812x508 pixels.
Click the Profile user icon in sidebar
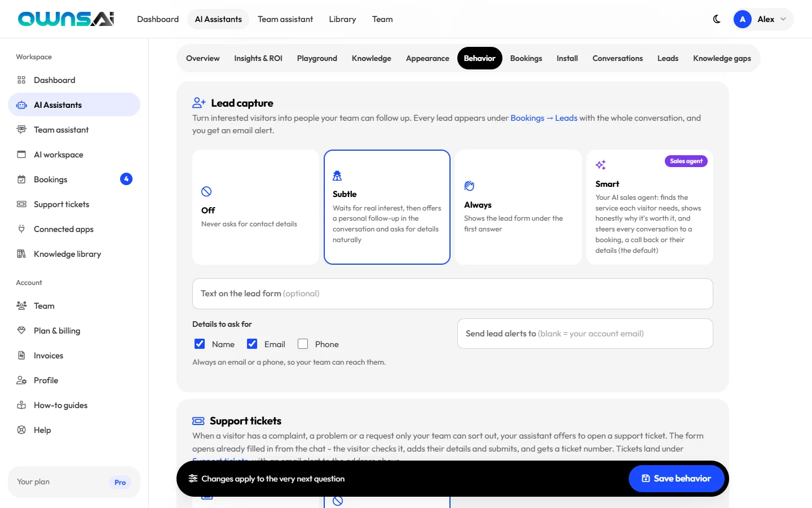21,380
